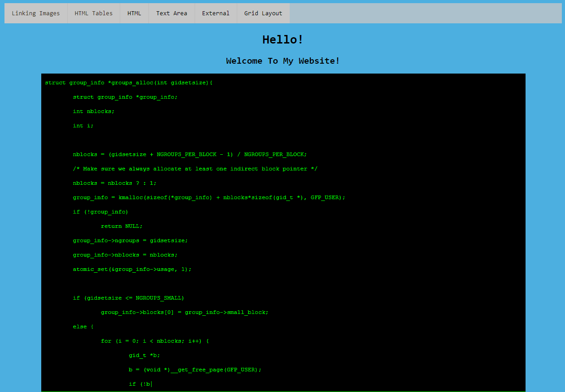Click the 'if (!group_info)' line
Viewport: 565px width, 392px height.
tap(100, 212)
